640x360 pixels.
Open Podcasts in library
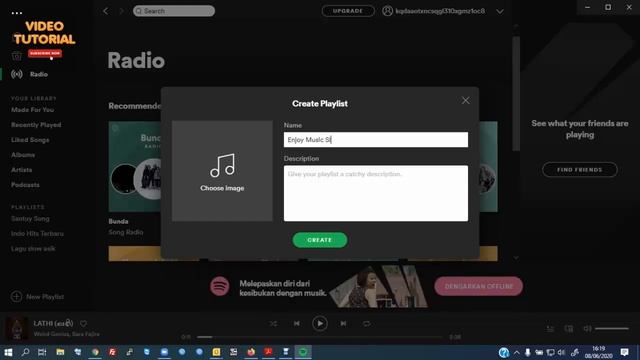[25, 185]
